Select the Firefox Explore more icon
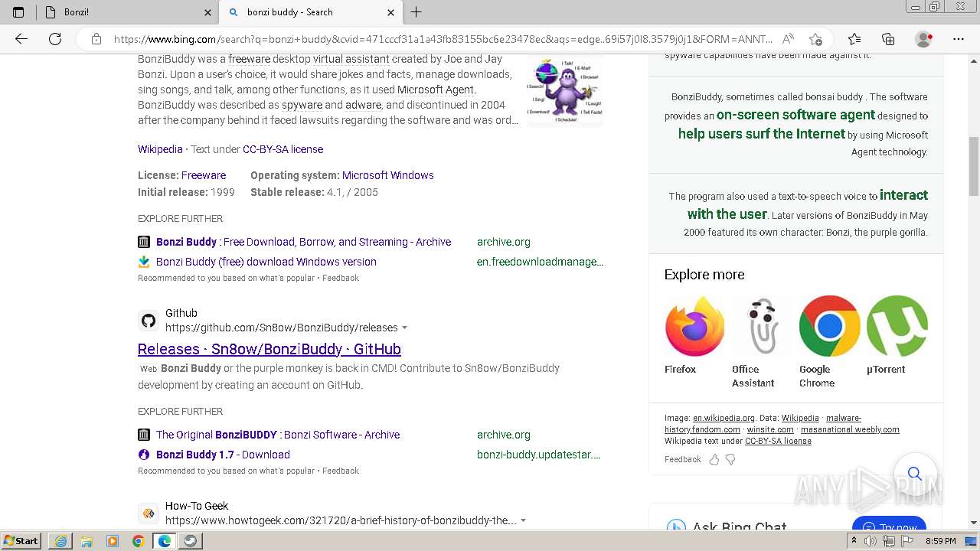 click(694, 326)
